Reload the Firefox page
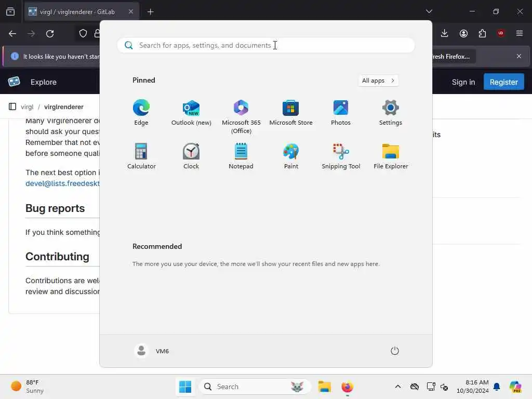 point(50,34)
